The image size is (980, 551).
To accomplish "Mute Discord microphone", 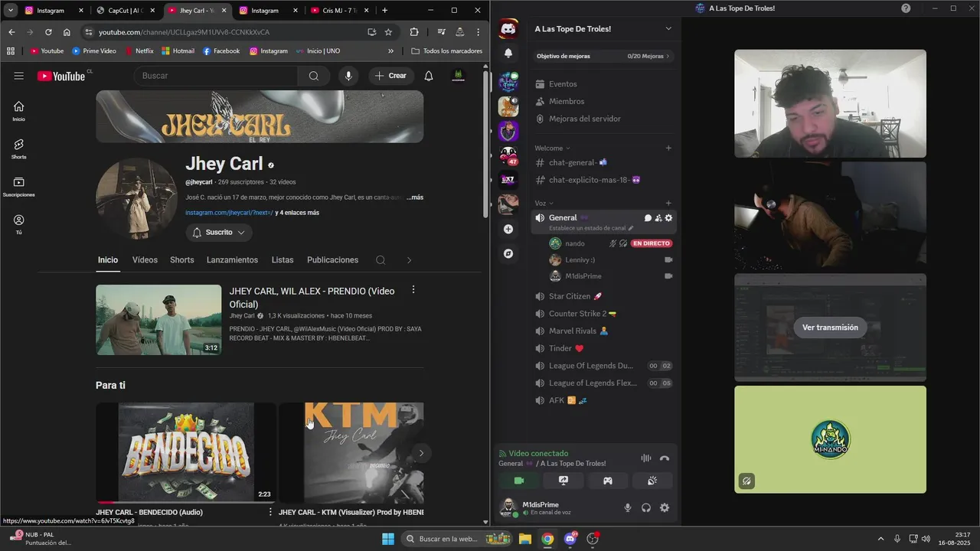I will 628,508.
